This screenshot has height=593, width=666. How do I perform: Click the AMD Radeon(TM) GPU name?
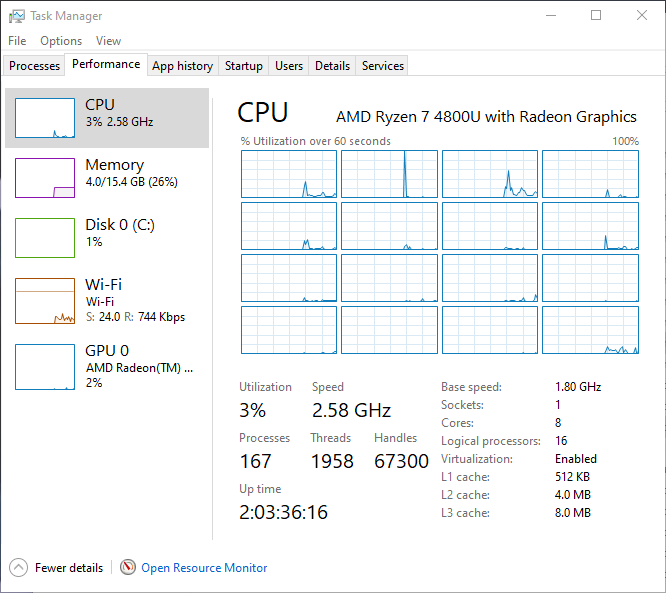point(139,368)
